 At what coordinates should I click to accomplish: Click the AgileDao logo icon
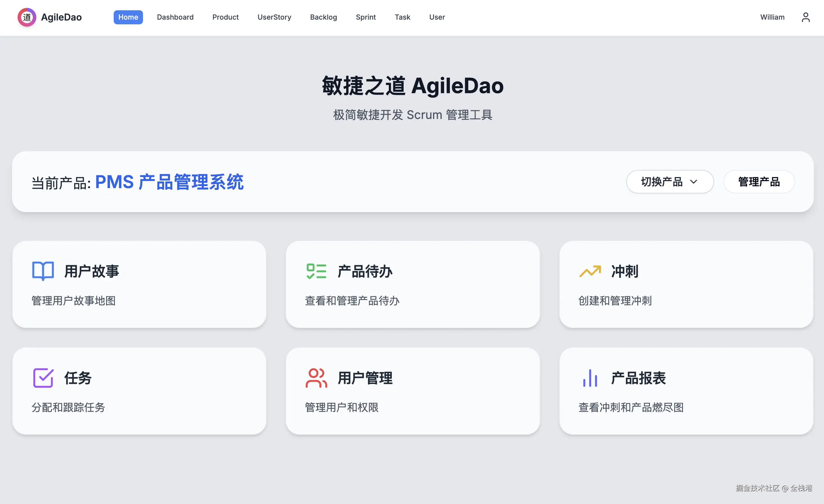(x=27, y=17)
